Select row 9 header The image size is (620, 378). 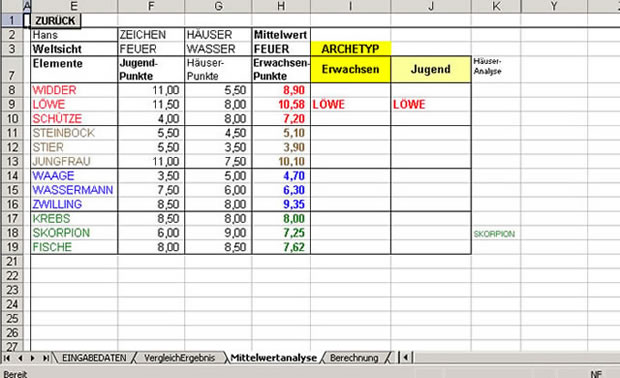[x=12, y=104]
